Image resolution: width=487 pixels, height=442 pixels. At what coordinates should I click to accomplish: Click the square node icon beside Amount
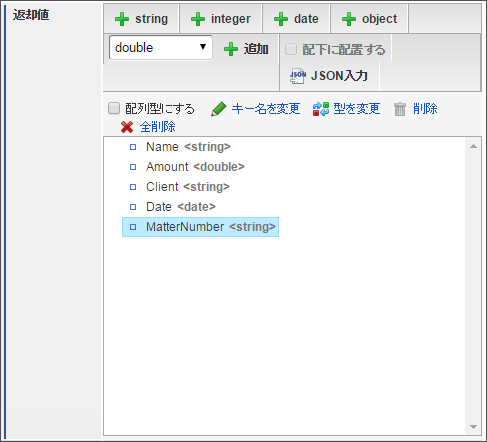point(133,167)
